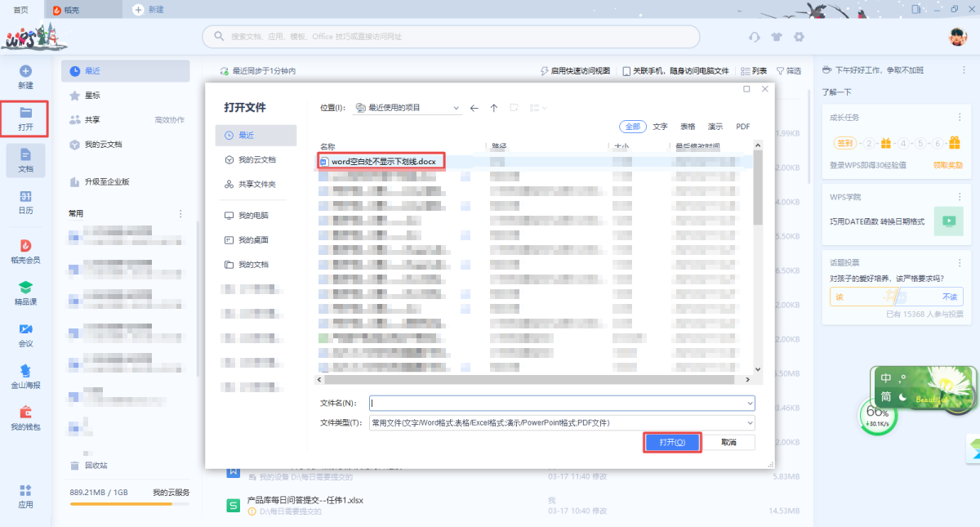This screenshot has width=980, height=527.
Task: Click the 打开 folder icon in left sidebar
Action: (25, 114)
